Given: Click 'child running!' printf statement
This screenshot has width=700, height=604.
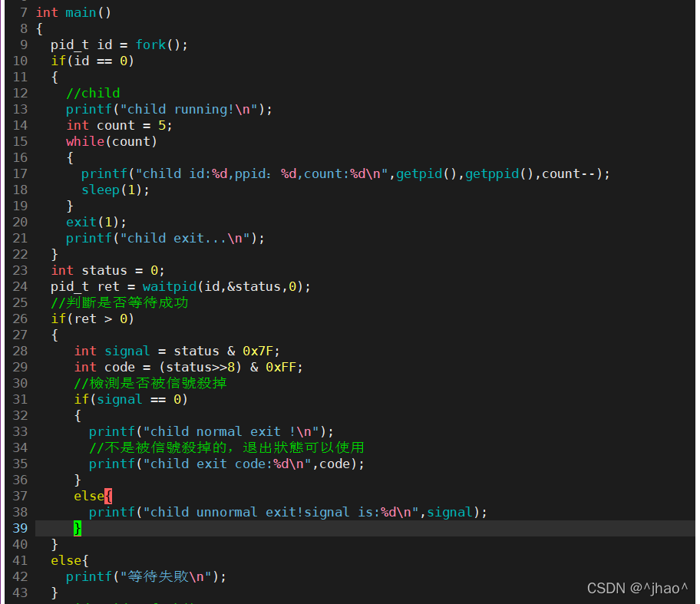Looking at the screenshot, I should [x=169, y=110].
